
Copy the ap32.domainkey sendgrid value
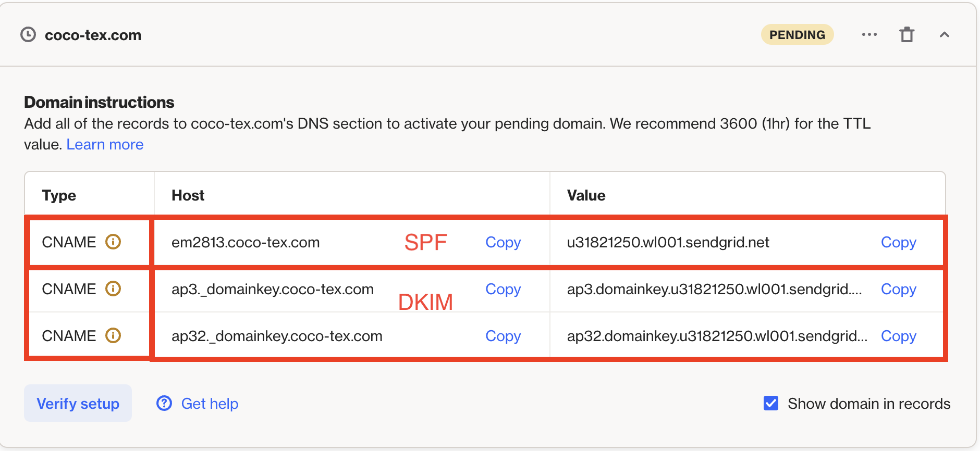coord(898,335)
